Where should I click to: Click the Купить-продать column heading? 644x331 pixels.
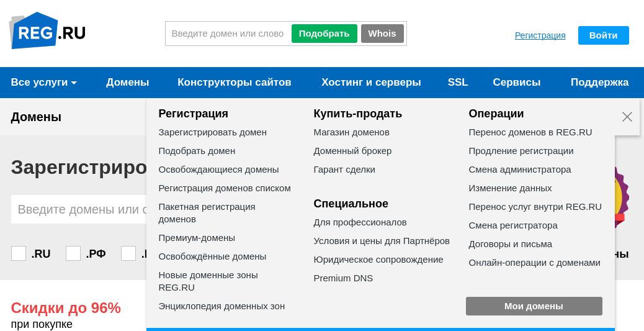pos(358,114)
